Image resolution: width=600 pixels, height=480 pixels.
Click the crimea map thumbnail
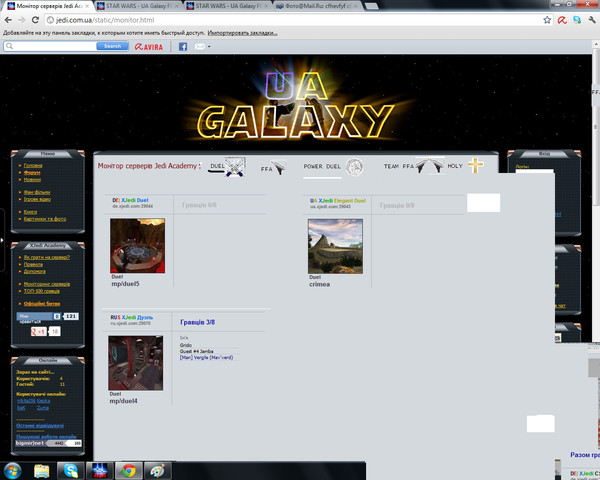click(x=335, y=247)
